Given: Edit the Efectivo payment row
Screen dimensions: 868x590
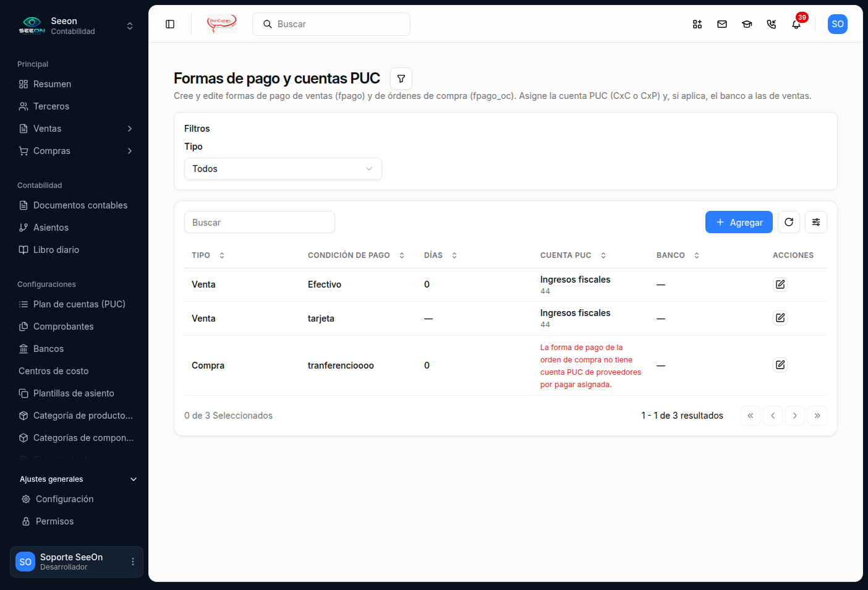Looking at the screenshot, I should tap(780, 284).
